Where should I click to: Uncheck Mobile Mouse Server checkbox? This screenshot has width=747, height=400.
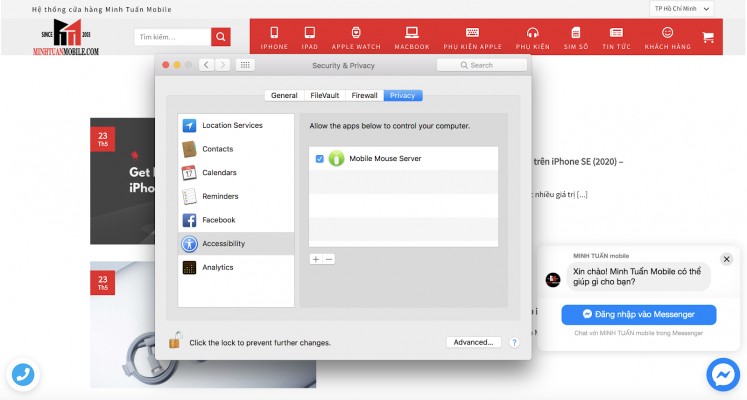[319, 159]
